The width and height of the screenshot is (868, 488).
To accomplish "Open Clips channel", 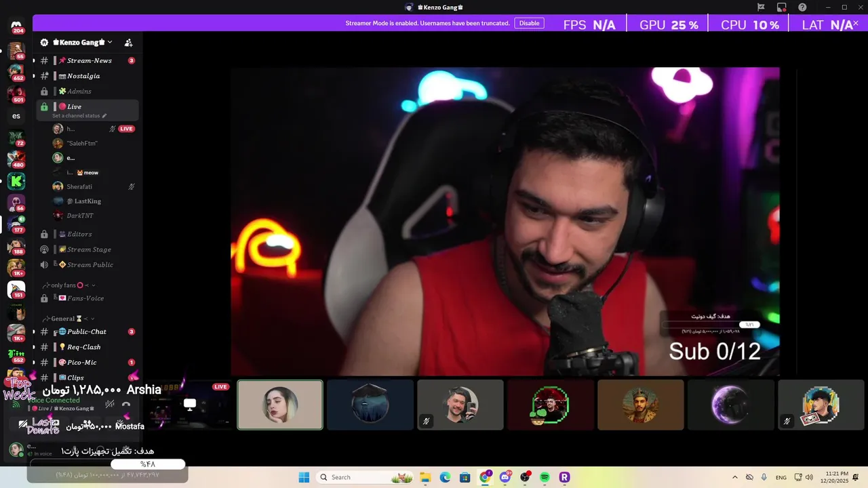I will tap(87, 378).
